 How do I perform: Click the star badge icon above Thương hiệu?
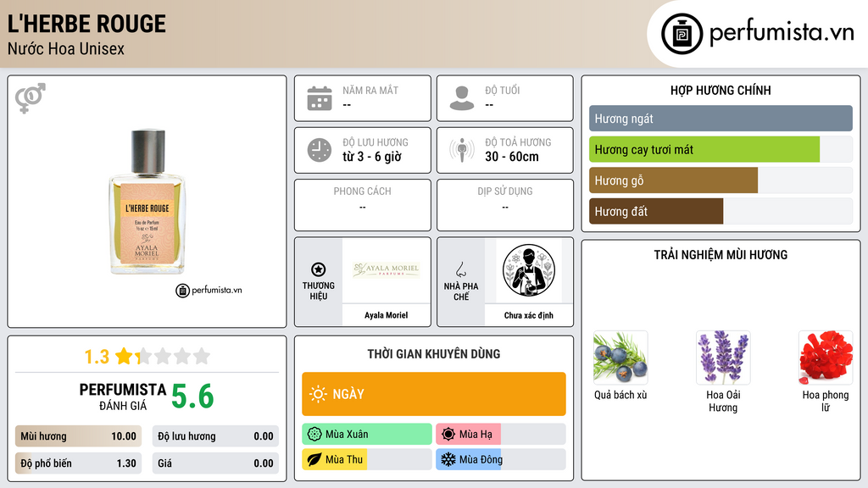coord(319,269)
